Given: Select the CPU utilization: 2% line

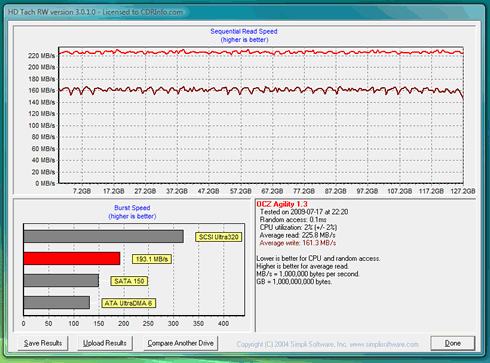Looking at the screenshot, I should pyautogui.click(x=298, y=227).
